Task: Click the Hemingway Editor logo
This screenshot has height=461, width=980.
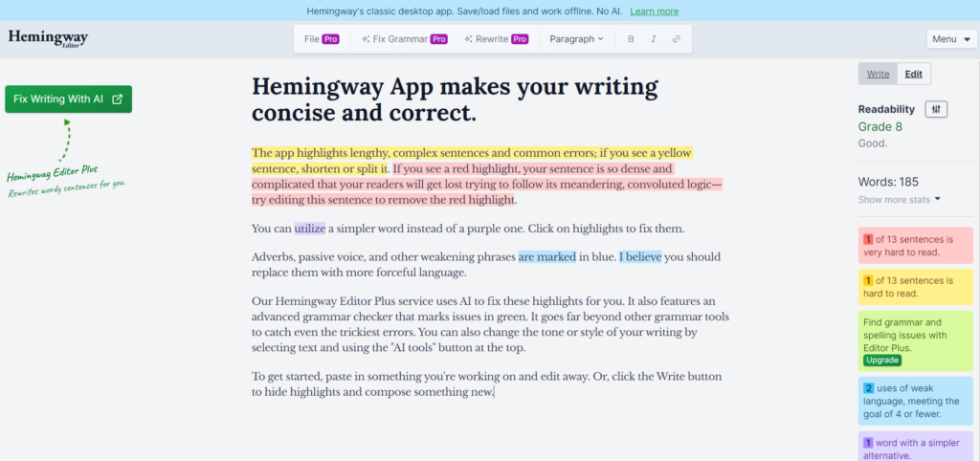Action: [48, 38]
